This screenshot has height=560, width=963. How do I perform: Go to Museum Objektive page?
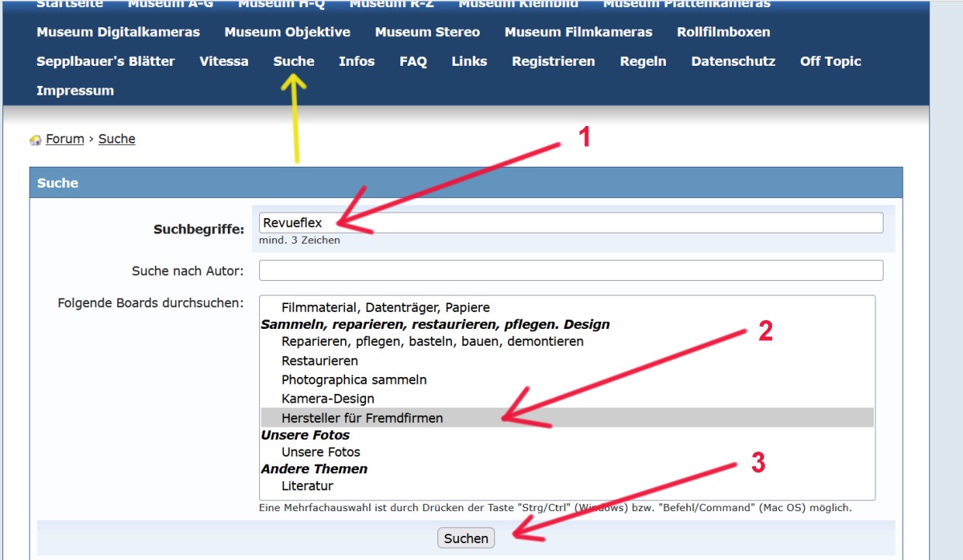point(287,32)
